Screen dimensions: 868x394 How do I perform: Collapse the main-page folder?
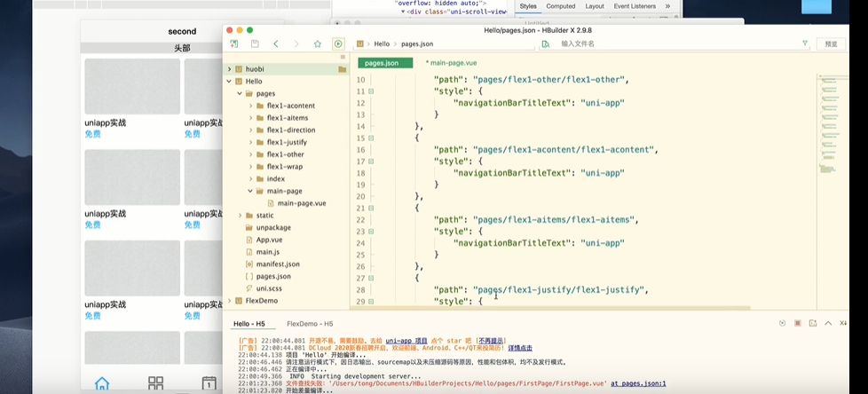[x=251, y=191]
